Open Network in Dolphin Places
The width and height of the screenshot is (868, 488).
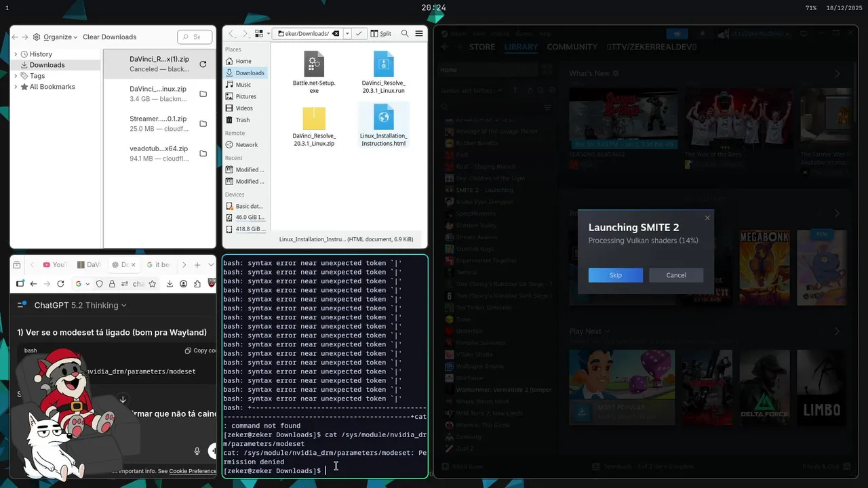point(247,144)
